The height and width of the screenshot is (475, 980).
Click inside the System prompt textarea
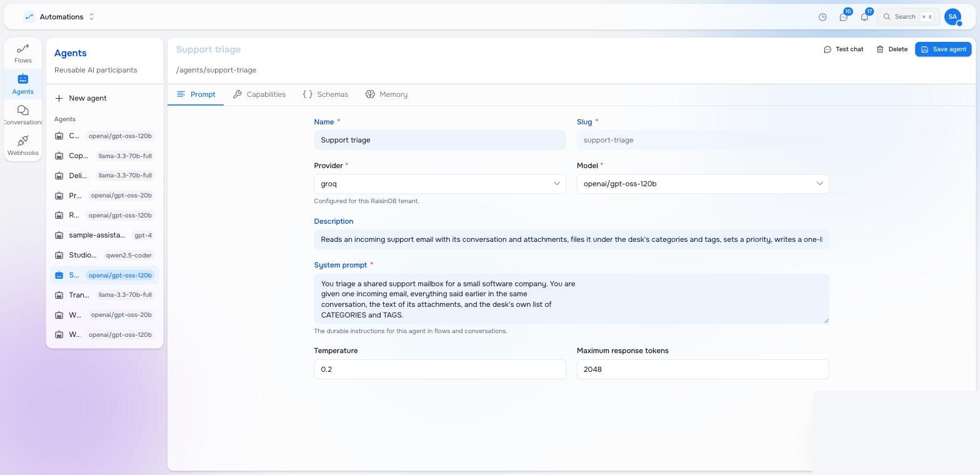click(x=571, y=299)
